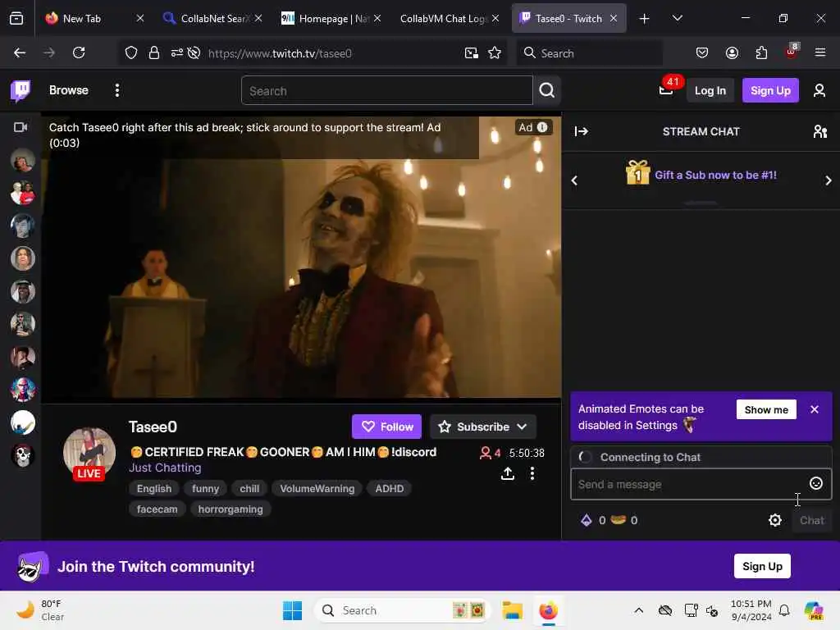This screenshot has width=840, height=630.
Task: Open the list all tabs dropdown arrow
Action: pos(677,18)
